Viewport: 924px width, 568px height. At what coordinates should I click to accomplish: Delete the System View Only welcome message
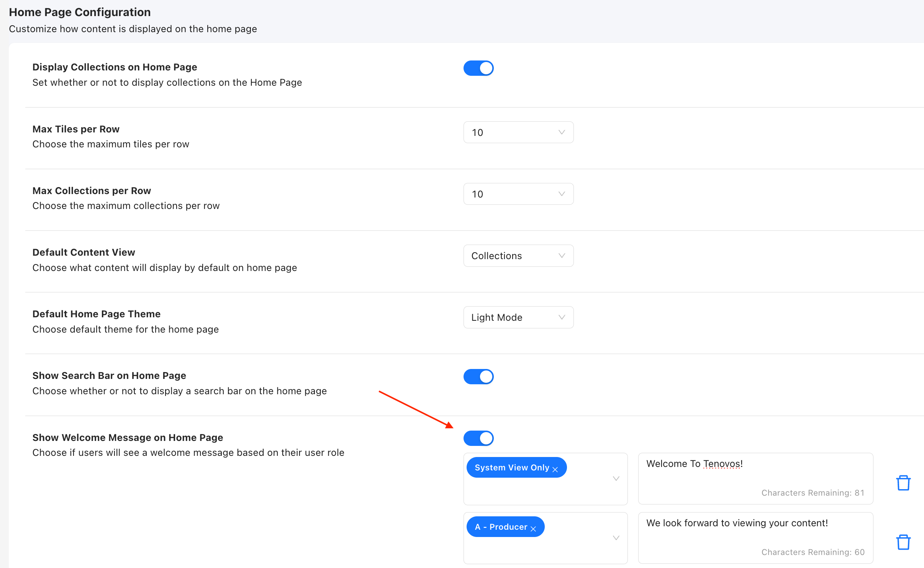tap(903, 483)
